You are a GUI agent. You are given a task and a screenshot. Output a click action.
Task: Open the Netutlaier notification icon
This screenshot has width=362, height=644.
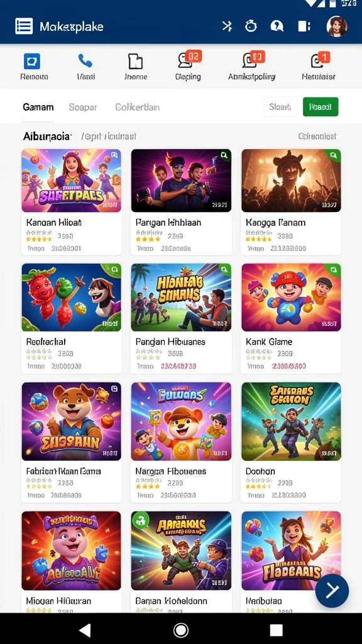click(x=320, y=60)
